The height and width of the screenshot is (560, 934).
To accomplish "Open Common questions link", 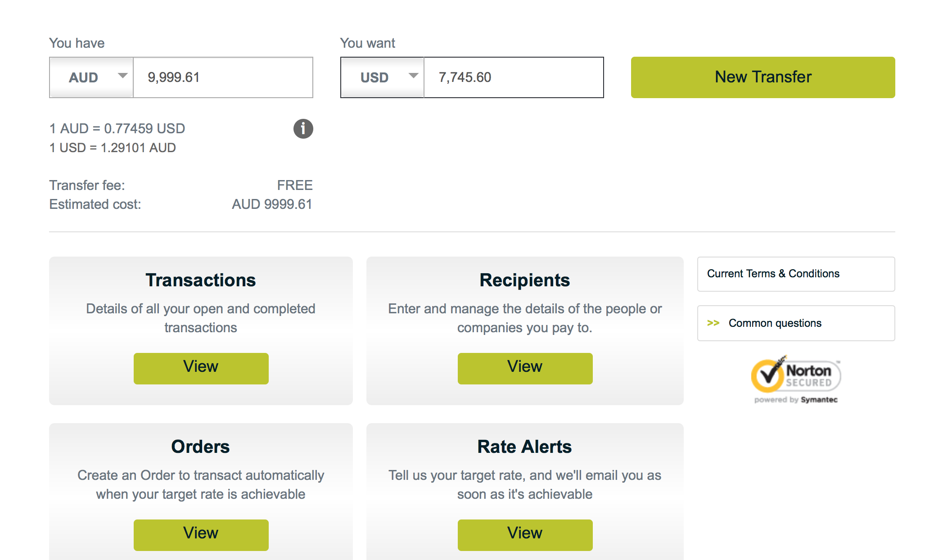I will pyautogui.click(x=796, y=323).
